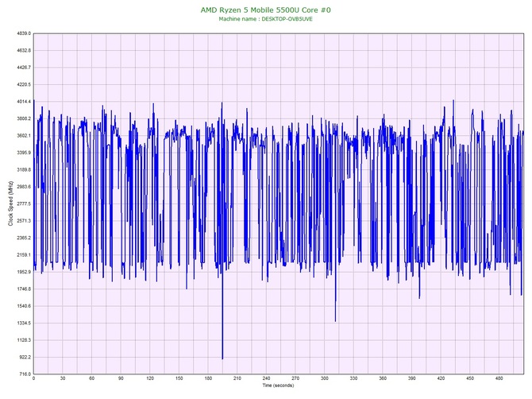Click the 0 tick on time axis

33,378
